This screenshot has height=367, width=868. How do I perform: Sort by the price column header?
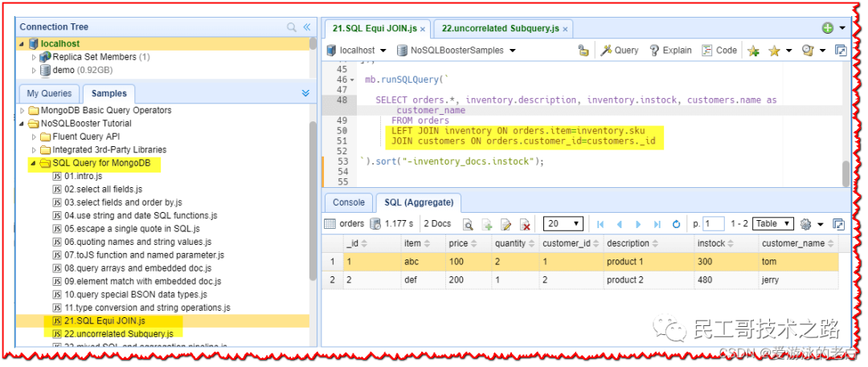[x=469, y=243]
